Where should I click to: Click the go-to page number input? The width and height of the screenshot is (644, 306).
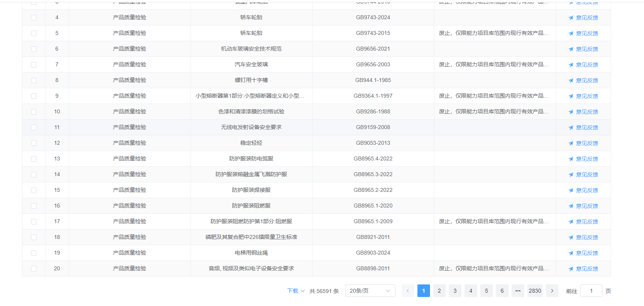click(591, 291)
